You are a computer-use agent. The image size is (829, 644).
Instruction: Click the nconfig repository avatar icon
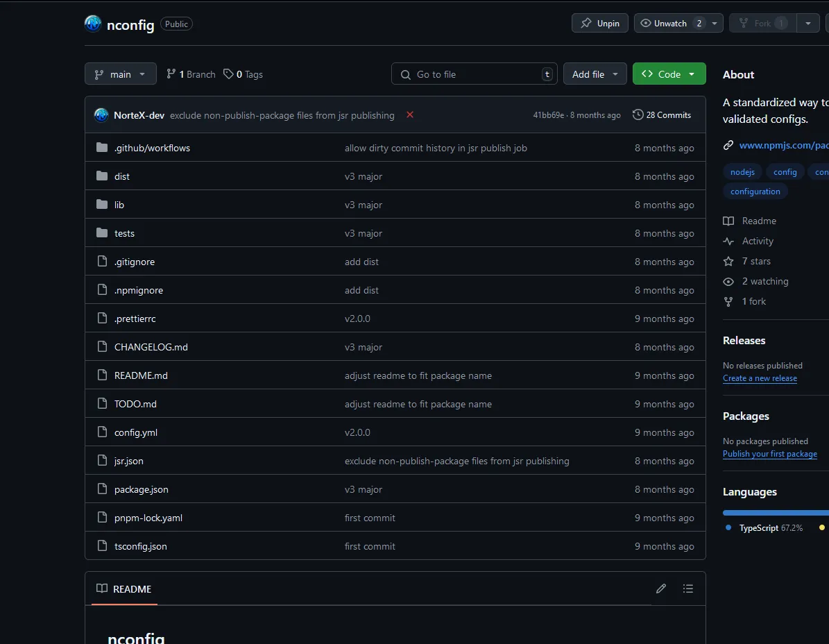(x=93, y=24)
